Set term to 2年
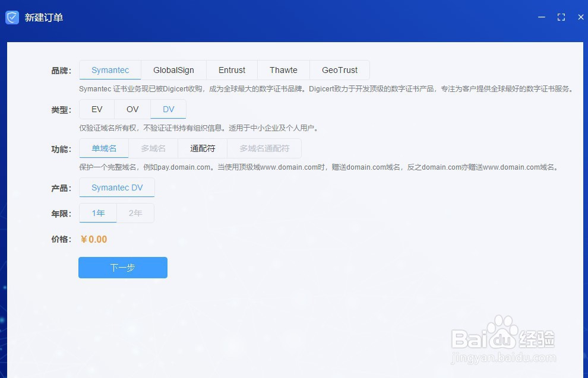This screenshot has height=378, width=588. point(135,213)
